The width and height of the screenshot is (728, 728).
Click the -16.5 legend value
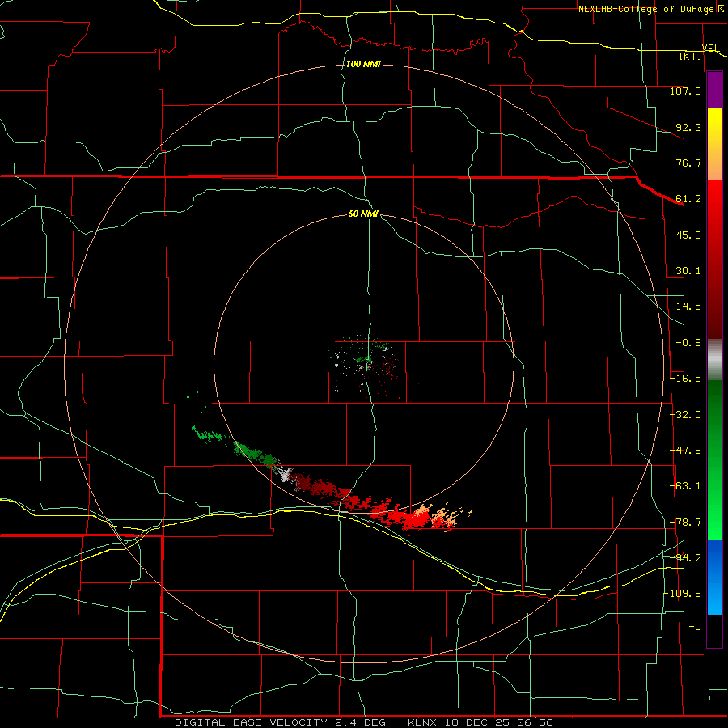pos(685,379)
